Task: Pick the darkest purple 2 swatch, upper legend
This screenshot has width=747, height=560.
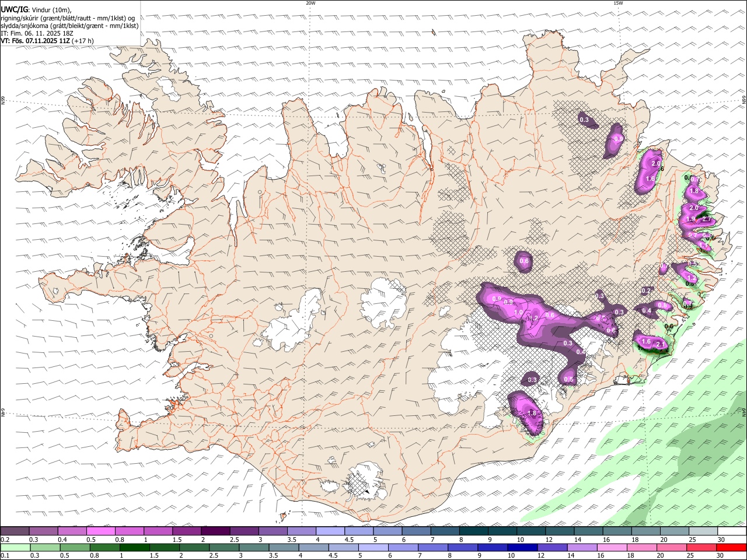Action: pos(215,531)
